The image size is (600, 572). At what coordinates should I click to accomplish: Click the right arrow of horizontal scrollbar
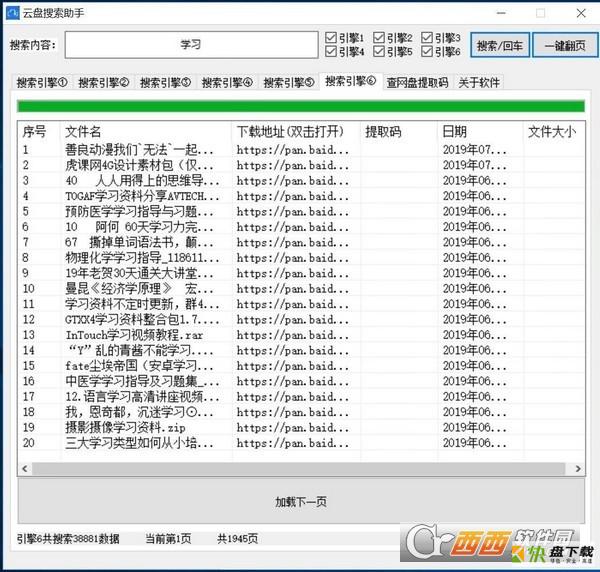(578, 468)
